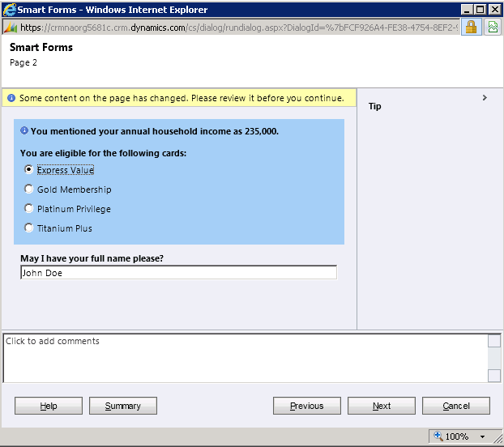Viewport: 504px width, 447px height.
Task: Go back with the Previous button
Action: pyautogui.click(x=306, y=406)
